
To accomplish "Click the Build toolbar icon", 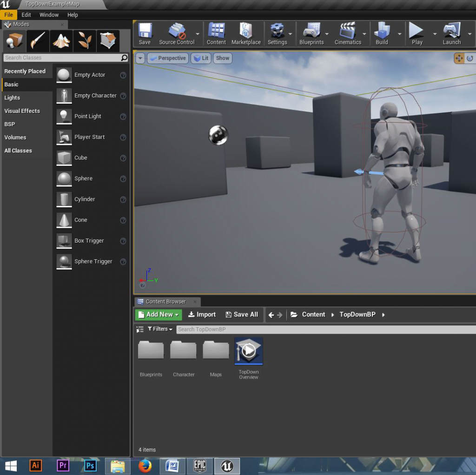I will [x=382, y=33].
